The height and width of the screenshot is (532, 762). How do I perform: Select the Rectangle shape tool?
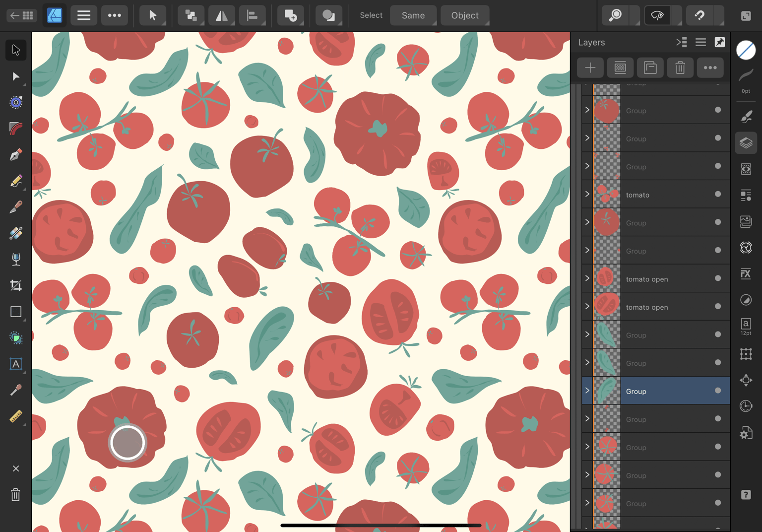click(x=16, y=312)
